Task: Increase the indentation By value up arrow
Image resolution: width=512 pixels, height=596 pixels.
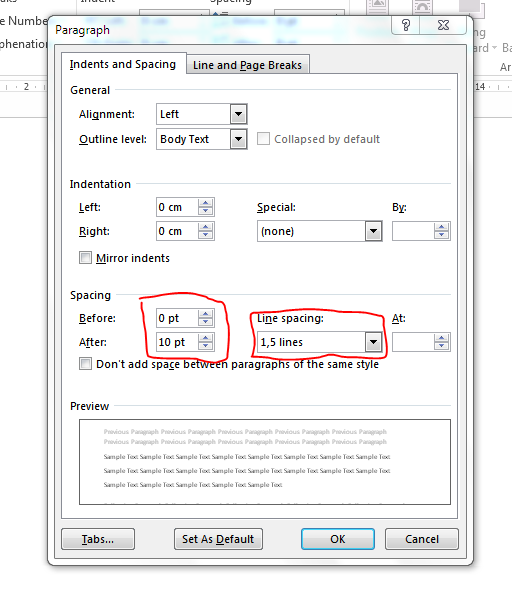Action: [442, 227]
